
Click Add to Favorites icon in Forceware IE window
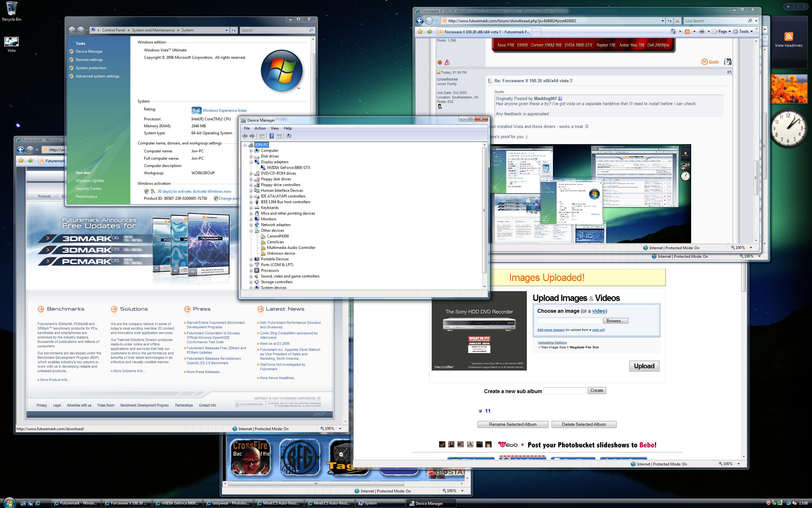(x=430, y=31)
